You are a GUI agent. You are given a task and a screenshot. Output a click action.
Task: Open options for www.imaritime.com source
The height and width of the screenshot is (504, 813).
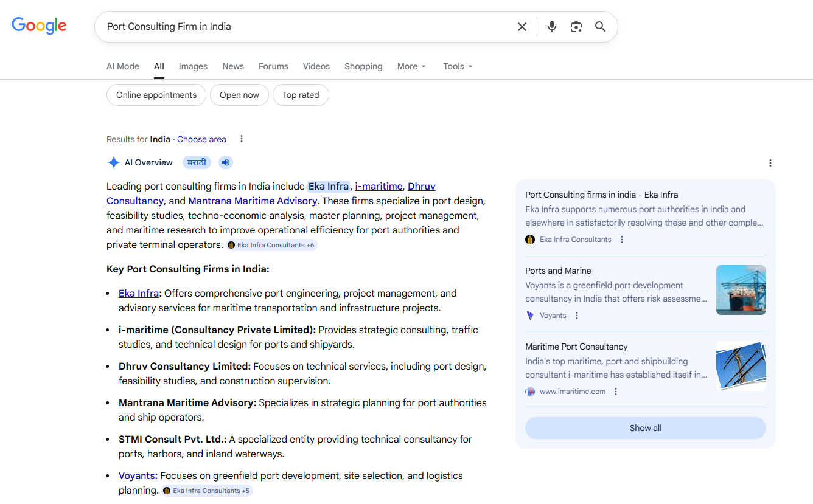coord(616,392)
